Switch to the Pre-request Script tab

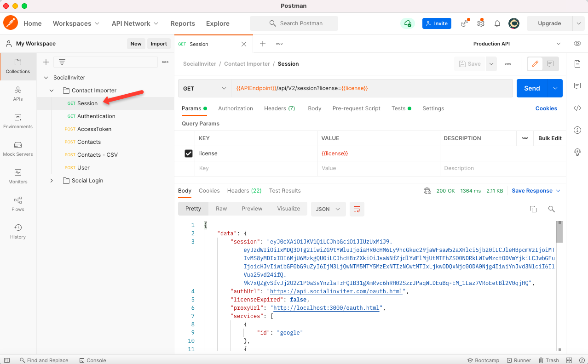coord(357,108)
